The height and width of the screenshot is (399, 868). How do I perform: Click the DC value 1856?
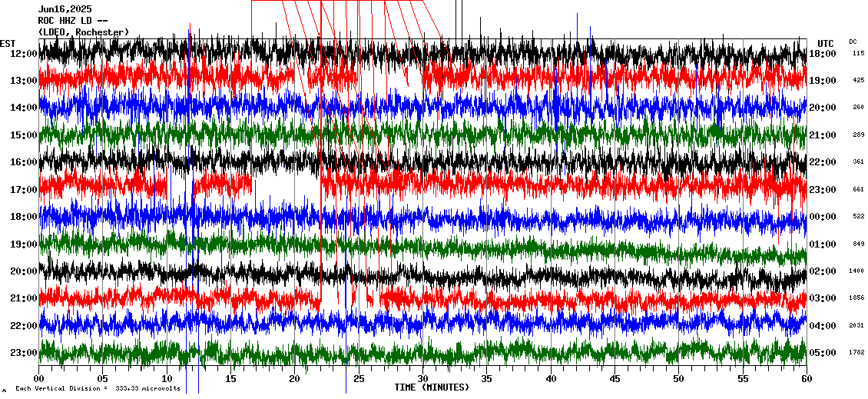pos(857,298)
